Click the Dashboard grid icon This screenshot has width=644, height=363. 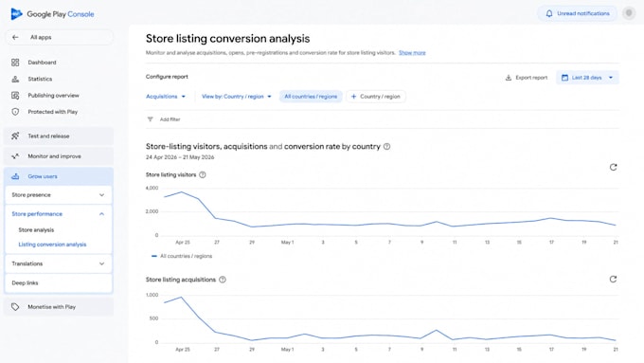(15, 63)
